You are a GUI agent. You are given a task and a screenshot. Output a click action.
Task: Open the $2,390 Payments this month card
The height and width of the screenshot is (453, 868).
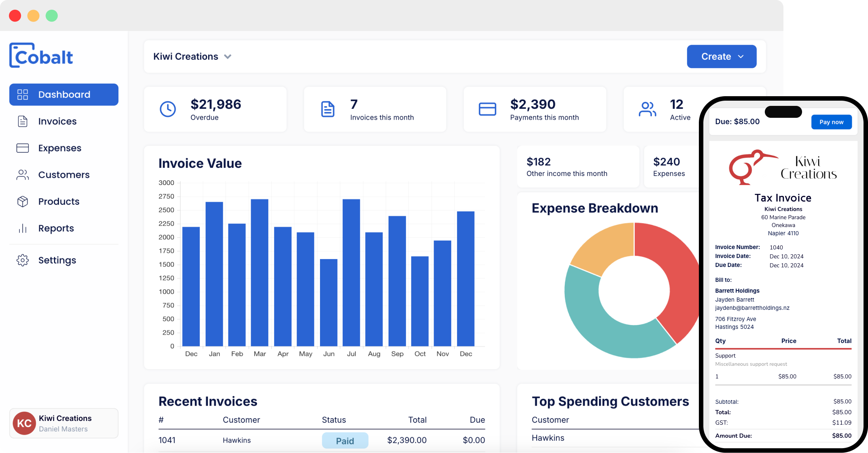[535, 109]
